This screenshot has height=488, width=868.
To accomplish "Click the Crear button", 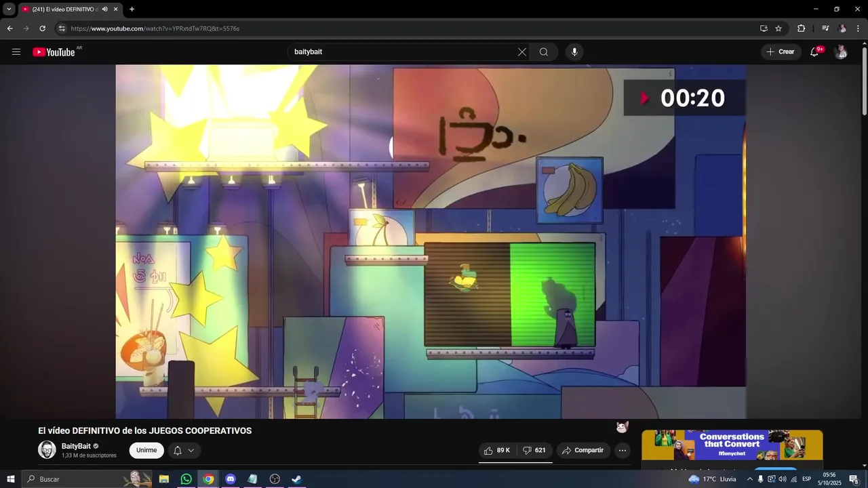I will click(x=781, y=52).
